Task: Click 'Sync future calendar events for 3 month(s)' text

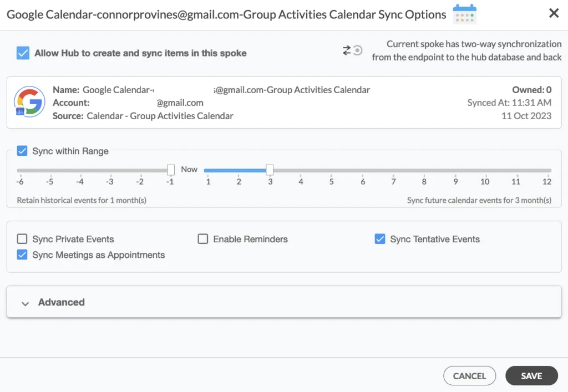Action: (479, 200)
